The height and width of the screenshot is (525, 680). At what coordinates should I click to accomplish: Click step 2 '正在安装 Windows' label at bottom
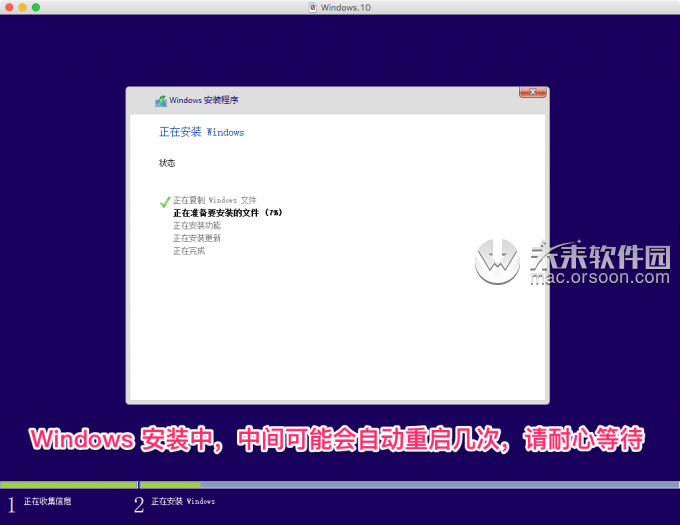183,501
